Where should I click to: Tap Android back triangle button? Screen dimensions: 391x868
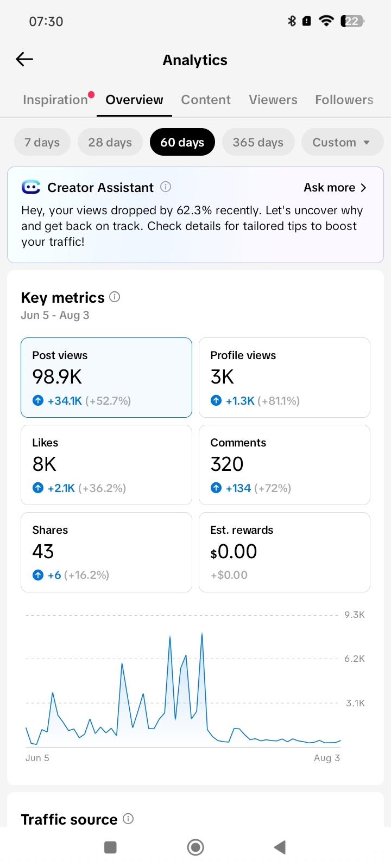[280, 847]
